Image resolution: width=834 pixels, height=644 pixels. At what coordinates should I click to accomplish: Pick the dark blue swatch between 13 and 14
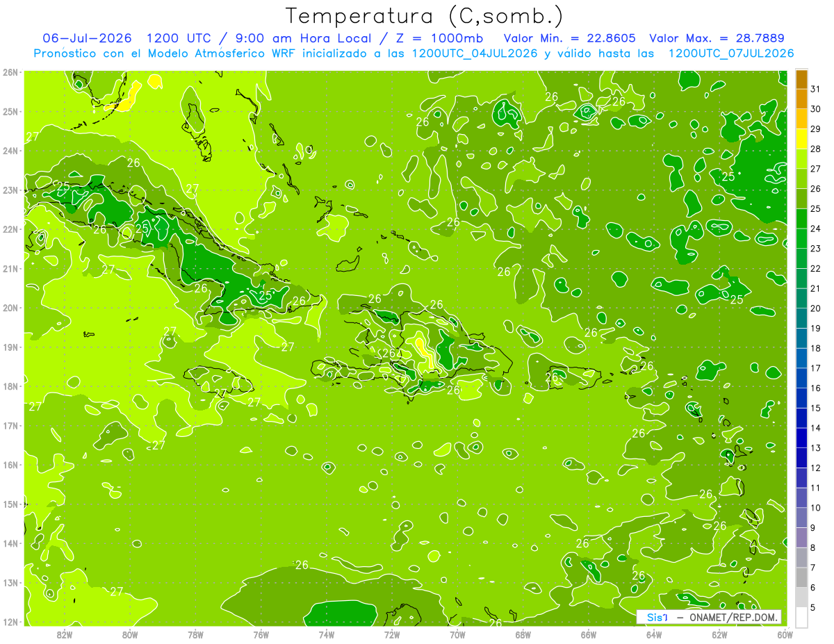pos(801,438)
